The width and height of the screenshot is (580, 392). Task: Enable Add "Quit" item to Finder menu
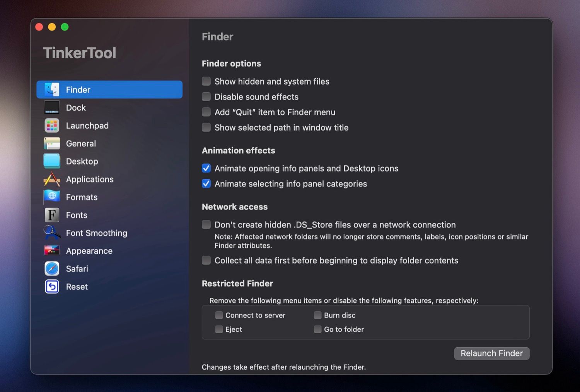click(206, 112)
